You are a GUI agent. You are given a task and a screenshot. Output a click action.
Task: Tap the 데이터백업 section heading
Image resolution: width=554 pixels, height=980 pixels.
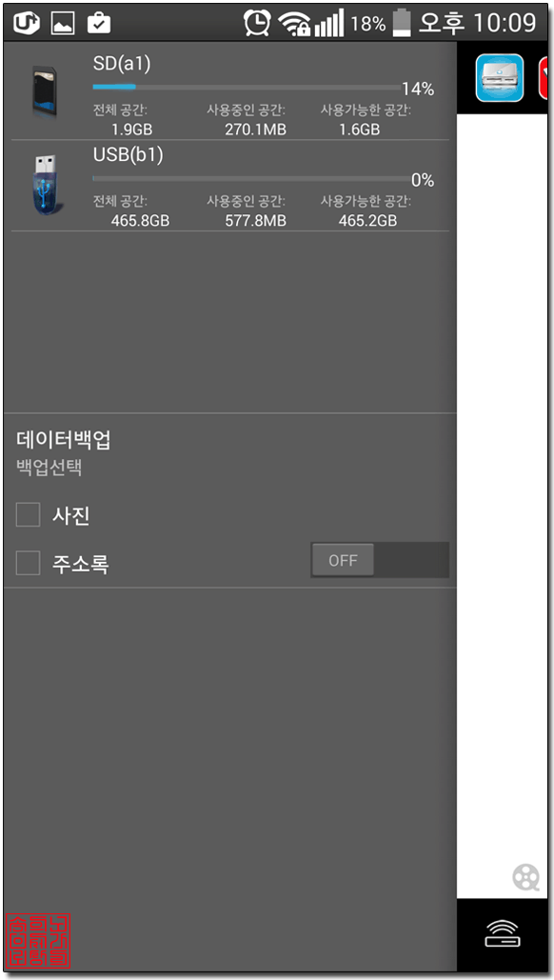[64, 440]
